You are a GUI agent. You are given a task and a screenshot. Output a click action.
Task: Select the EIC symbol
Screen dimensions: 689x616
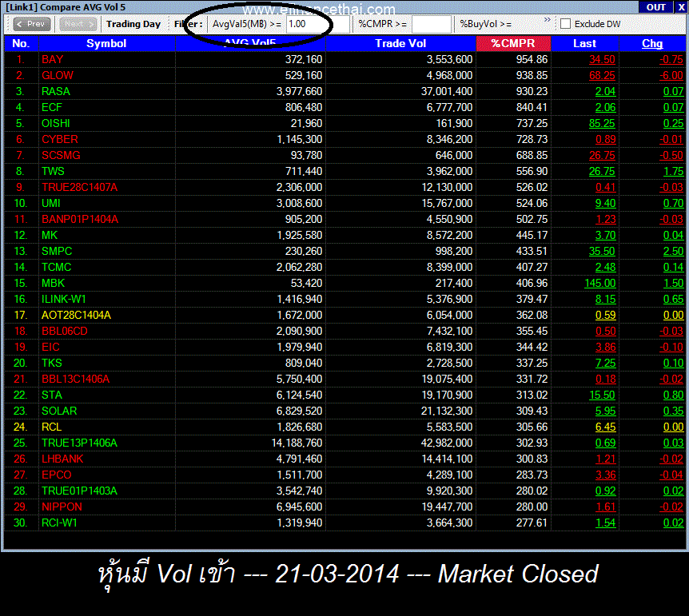tap(50, 347)
